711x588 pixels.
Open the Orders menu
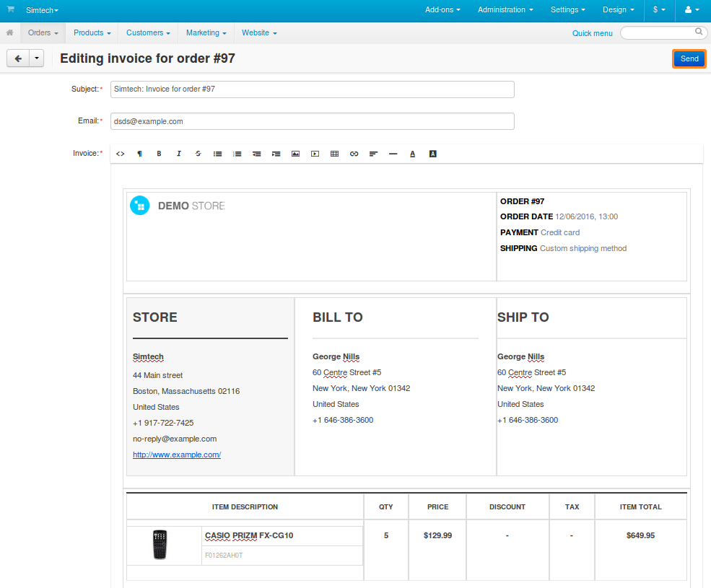pos(43,32)
